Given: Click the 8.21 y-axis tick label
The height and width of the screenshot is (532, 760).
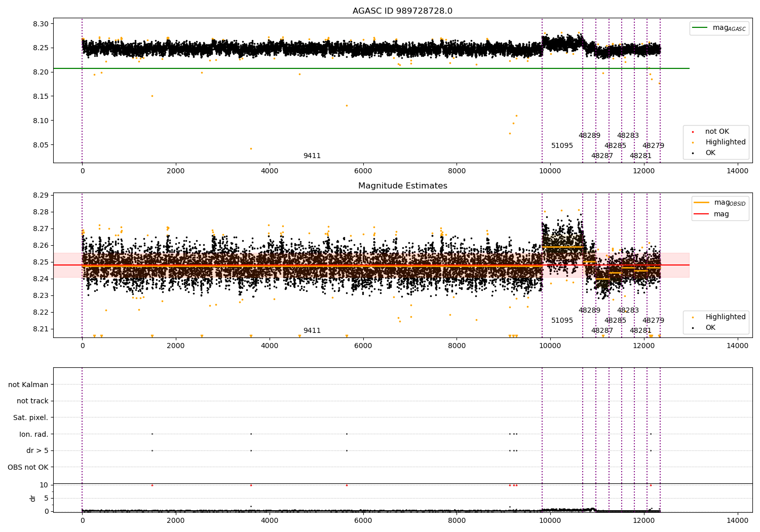Looking at the screenshot, I should 41,329.
